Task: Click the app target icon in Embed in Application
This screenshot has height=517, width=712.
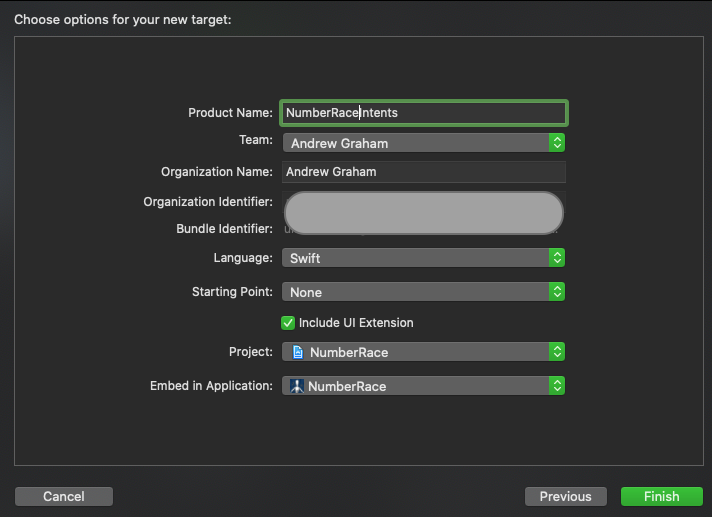Action: pos(297,386)
